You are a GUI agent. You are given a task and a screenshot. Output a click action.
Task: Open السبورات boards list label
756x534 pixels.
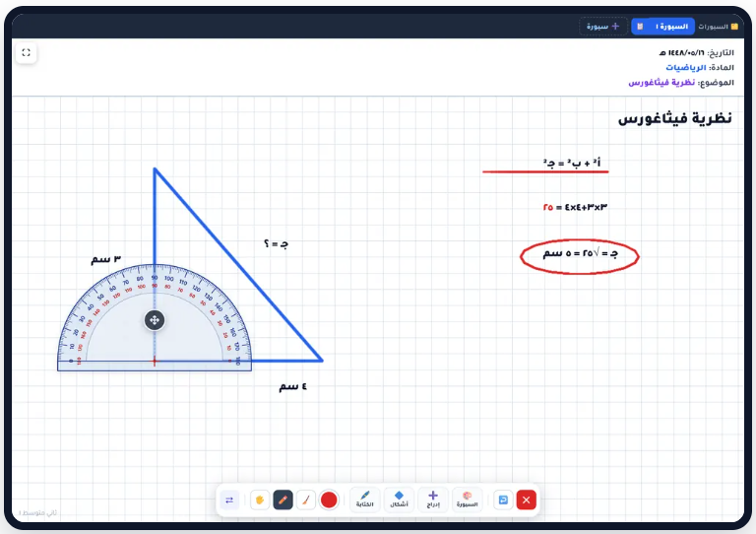coord(713,27)
